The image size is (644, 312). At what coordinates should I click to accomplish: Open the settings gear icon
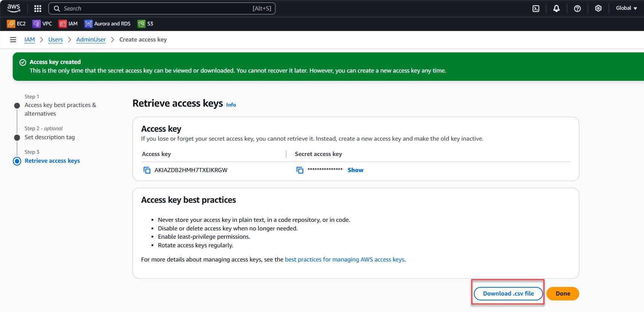click(598, 9)
